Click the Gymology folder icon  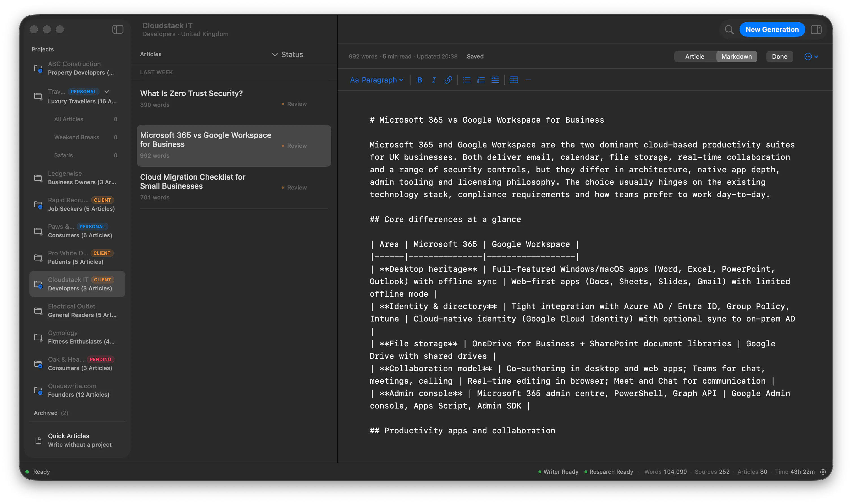(38, 337)
